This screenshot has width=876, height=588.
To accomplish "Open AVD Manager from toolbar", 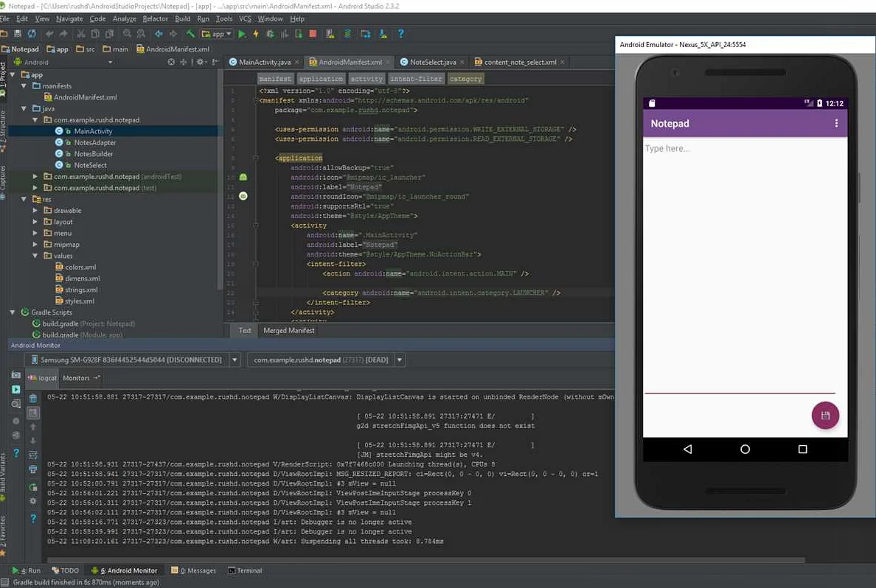I will (x=330, y=34).
